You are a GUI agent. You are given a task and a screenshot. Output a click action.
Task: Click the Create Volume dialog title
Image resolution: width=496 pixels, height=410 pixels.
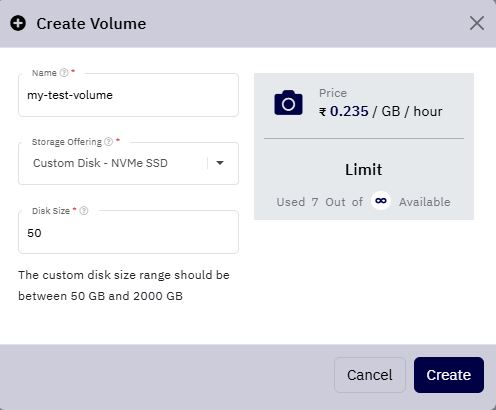pyautogui.click(x=91, y=24)
